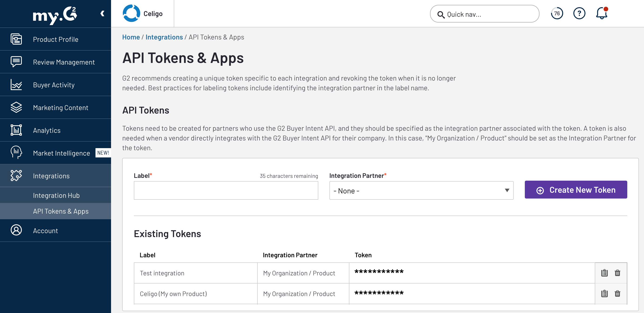644x313 pixels.
Task: Click the Create New Token button
Action: point(576,190)
